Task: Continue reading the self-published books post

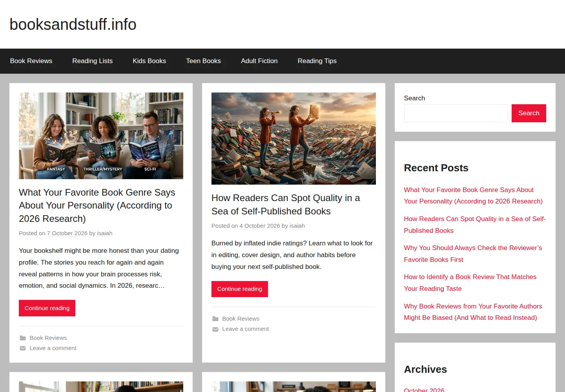Action: pos(240,289)
